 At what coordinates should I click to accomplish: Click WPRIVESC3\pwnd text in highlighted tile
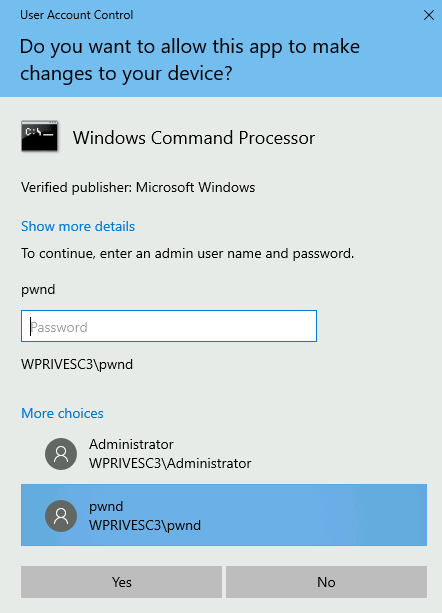tap(145, 525)
